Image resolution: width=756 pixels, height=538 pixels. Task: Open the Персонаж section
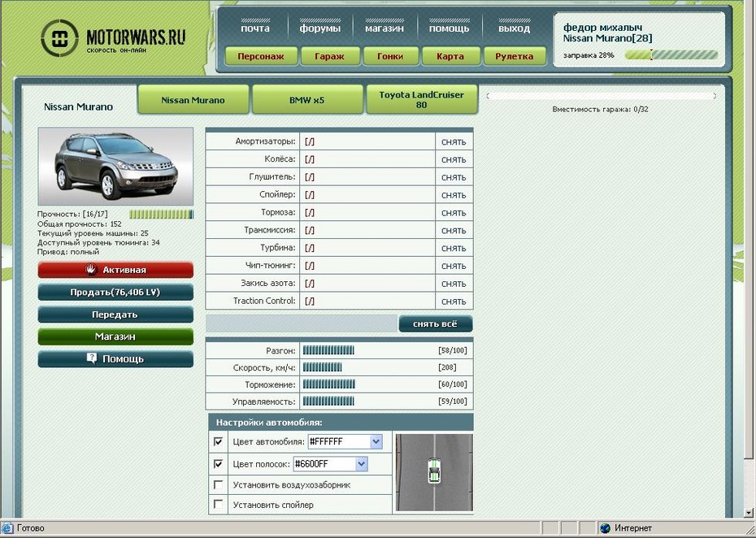261,56
